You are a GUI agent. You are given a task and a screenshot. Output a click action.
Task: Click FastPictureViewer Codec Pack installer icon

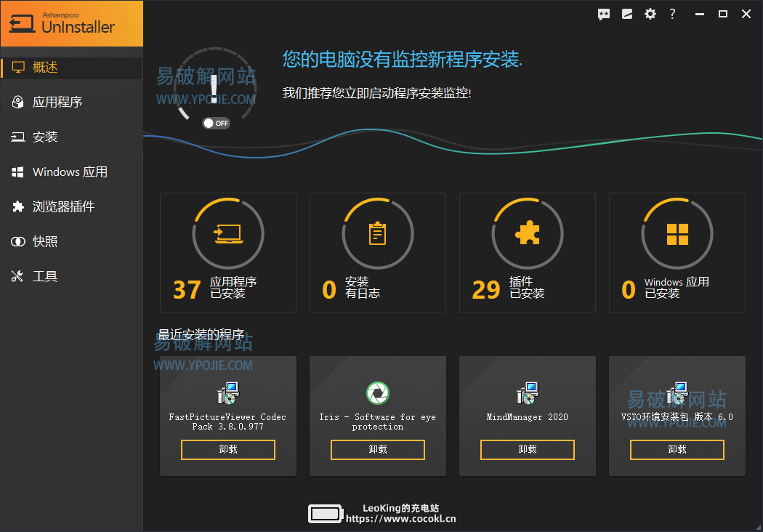coord(228,393)
